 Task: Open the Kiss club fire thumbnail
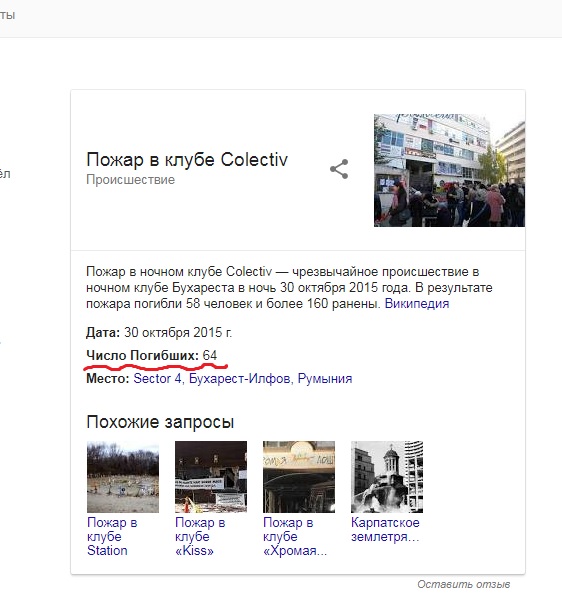(211, 477)
